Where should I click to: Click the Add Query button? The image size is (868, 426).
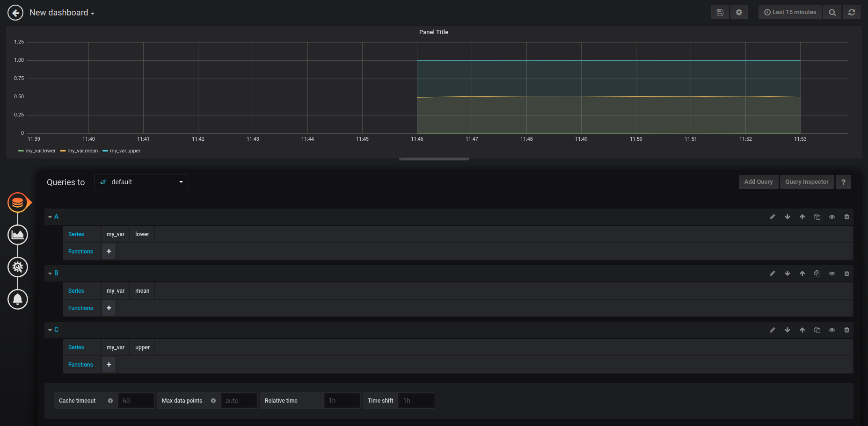click(x=758, y=182)
